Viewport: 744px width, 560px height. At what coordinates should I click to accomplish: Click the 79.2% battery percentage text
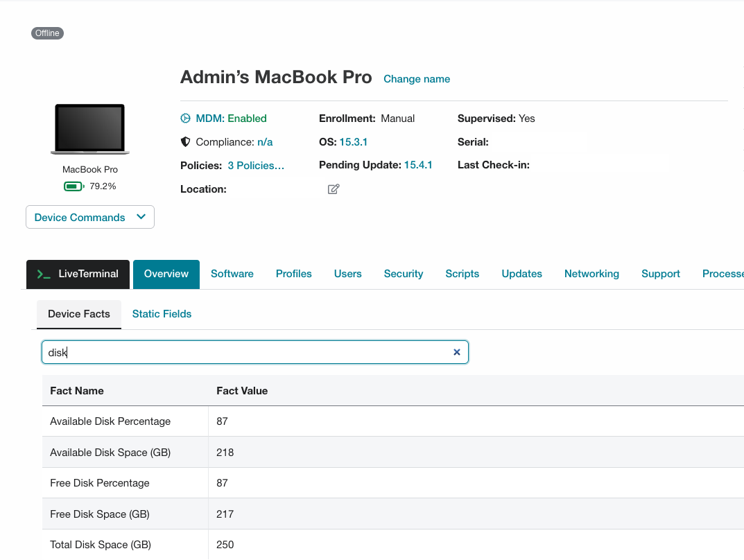pyautogui.click(x=103, y=186)
